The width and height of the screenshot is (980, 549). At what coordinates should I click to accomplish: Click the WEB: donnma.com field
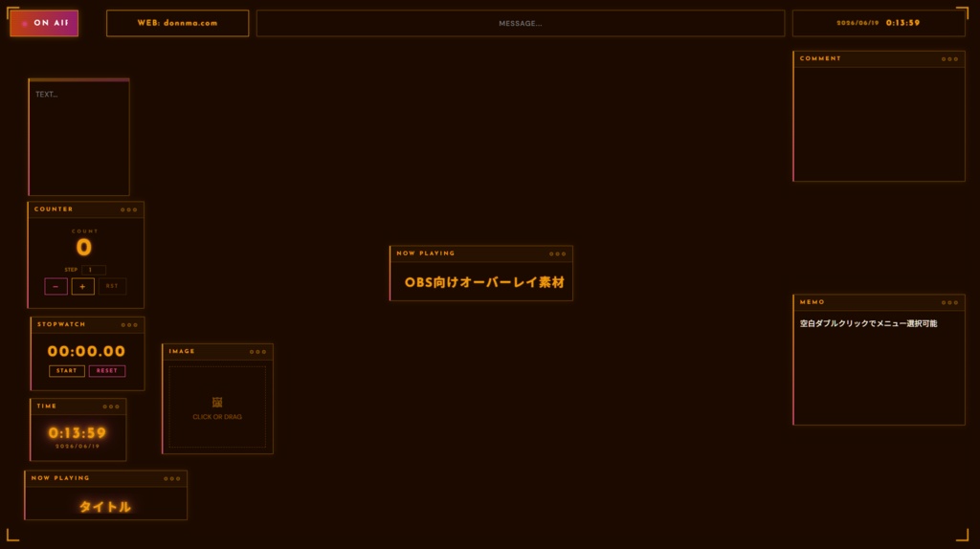coord(177,23)
